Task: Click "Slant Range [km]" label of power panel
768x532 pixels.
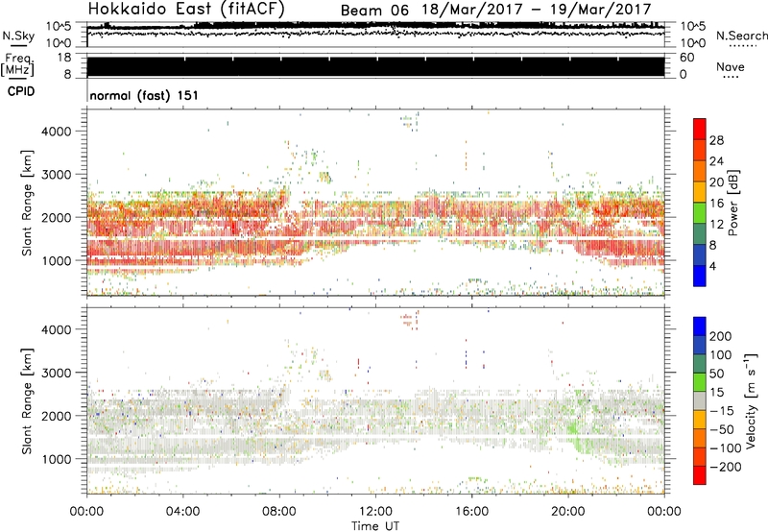Action: [27, 203]
